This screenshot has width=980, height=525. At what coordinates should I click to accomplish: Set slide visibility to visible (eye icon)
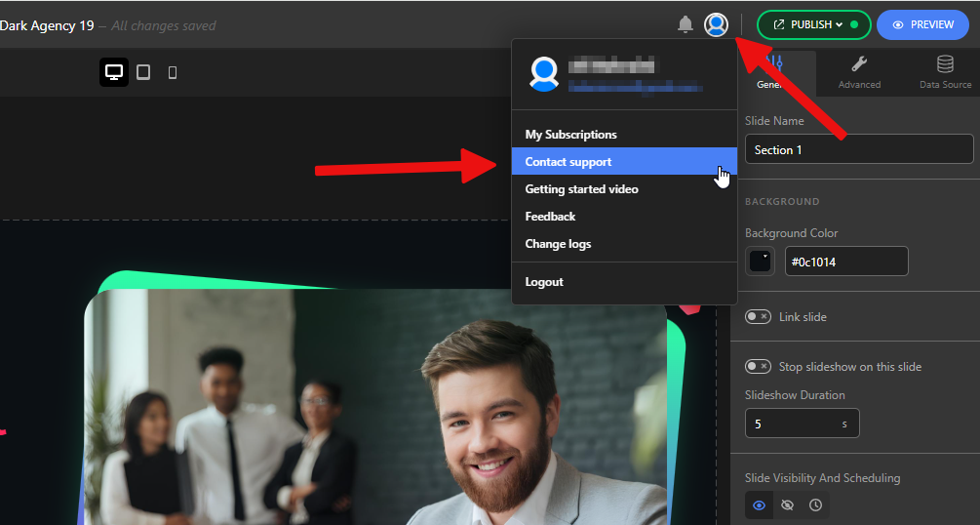click(x=759, y=505)
